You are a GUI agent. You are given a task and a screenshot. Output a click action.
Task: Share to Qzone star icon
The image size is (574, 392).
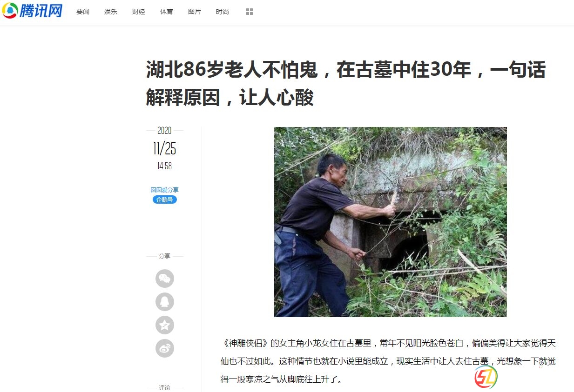(164, 325)
